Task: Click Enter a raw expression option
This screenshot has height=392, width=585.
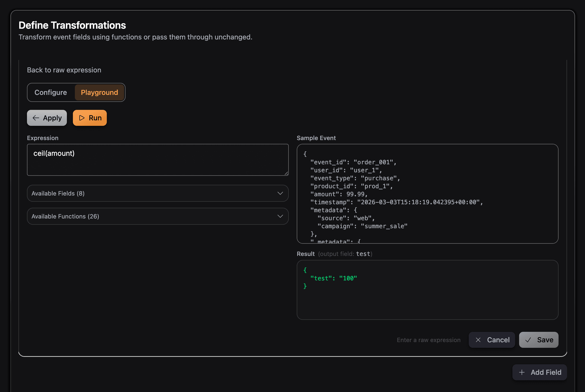Action: [x=429, y=340]
